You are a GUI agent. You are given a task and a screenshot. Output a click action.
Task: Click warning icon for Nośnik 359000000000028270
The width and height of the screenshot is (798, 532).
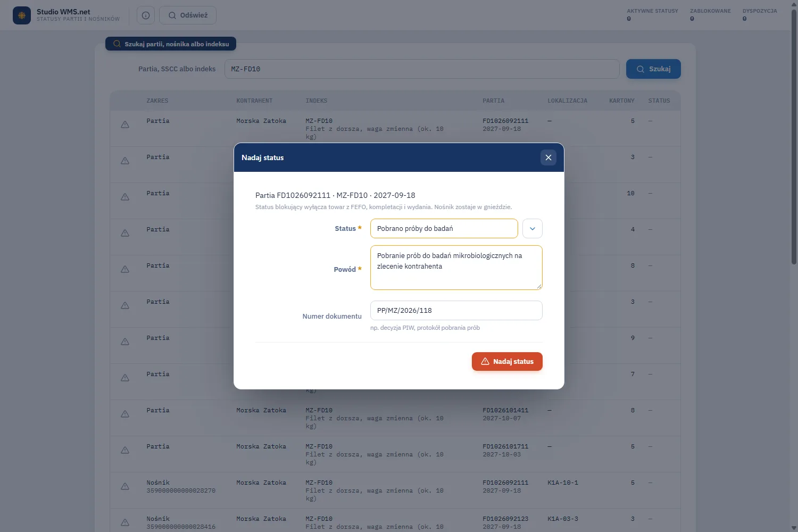125,486
